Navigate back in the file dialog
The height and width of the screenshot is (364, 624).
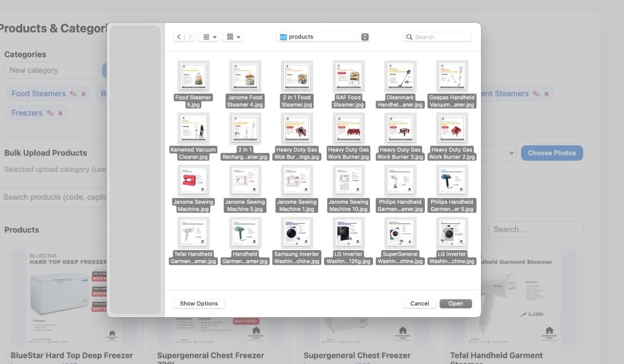(x=178, y=36)
